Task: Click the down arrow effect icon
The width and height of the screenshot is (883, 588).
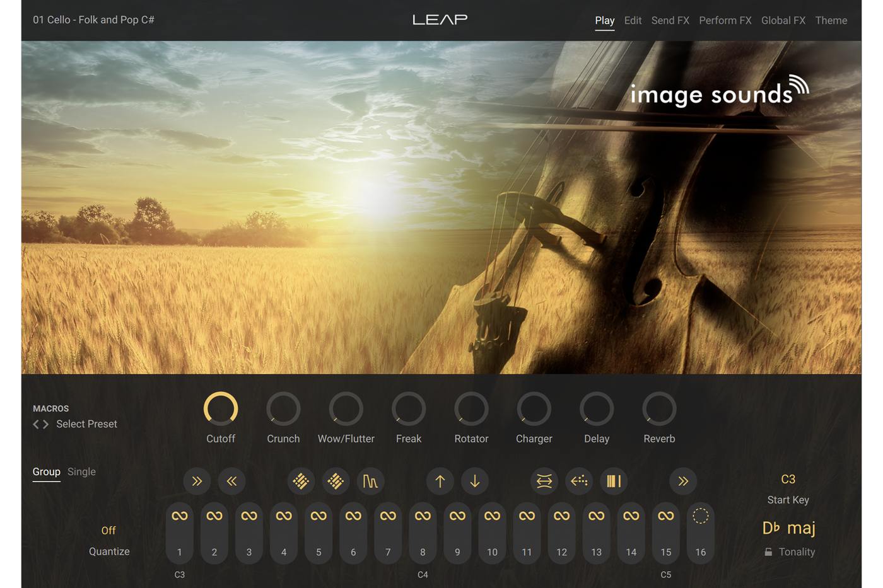Action: pos(474,481)
